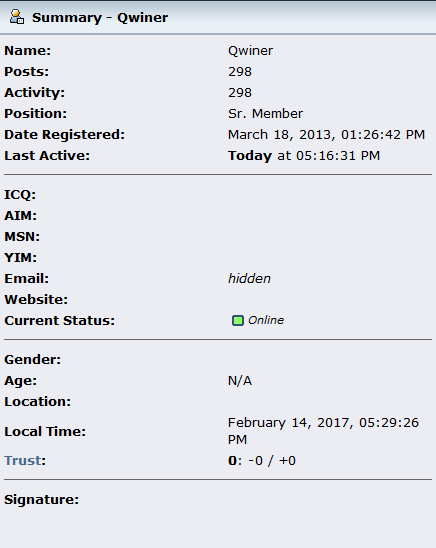Select the username Qwiner value
Screen dimensions: 436x548
point(250,51)
